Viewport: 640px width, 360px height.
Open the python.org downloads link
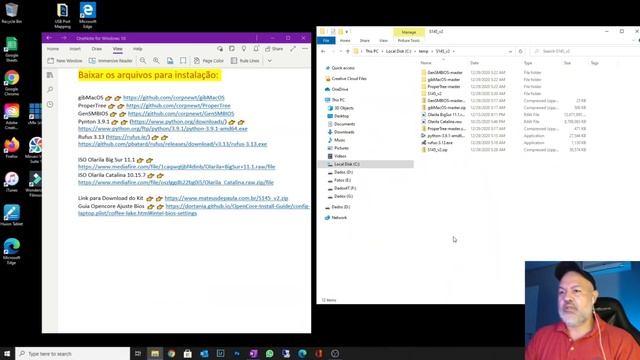pyautogui.click(x=178, y=122)
